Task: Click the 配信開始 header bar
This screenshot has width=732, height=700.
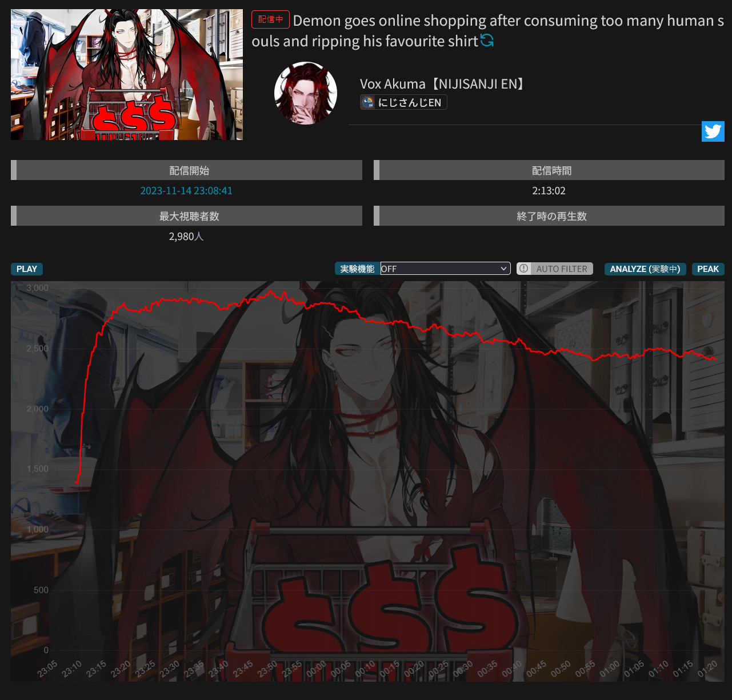Action: [189, 170]
